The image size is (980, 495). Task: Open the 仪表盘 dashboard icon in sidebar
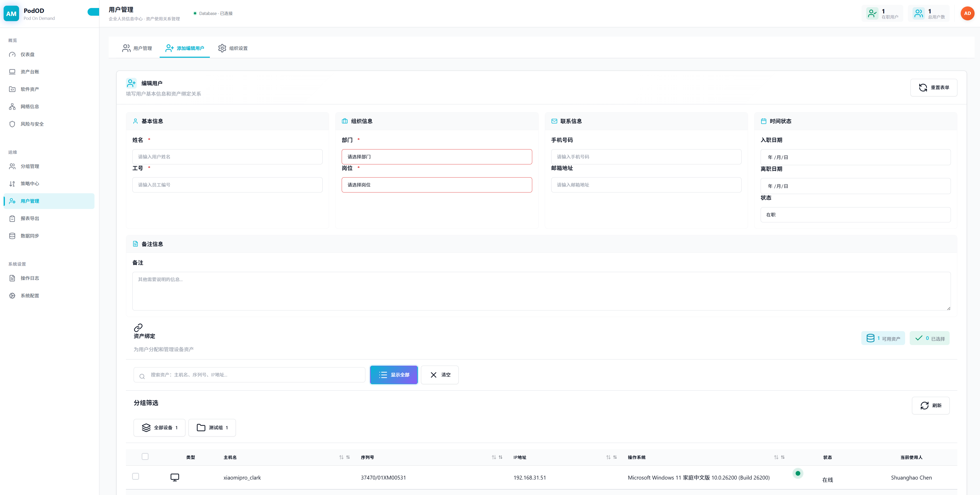click(x=12, y=54)
